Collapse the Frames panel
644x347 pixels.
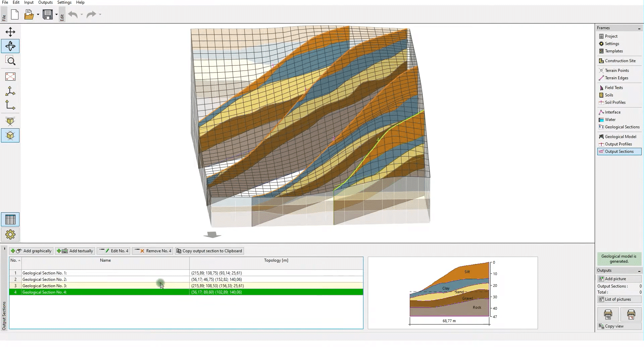pyautogui.click(x=639, y=28)
